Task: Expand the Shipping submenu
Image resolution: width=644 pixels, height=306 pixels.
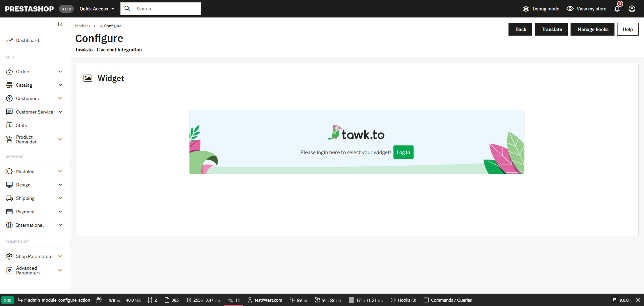Action: tap(60, 198)
